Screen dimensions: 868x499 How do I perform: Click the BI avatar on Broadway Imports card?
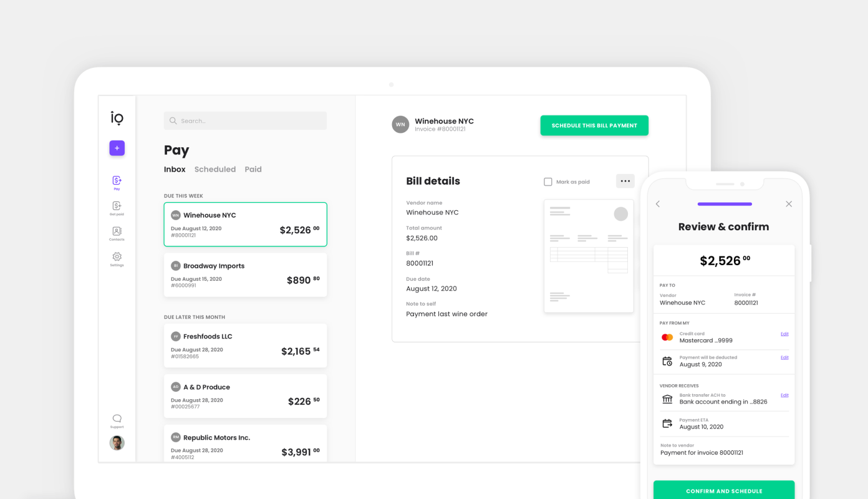click(175, 266)
